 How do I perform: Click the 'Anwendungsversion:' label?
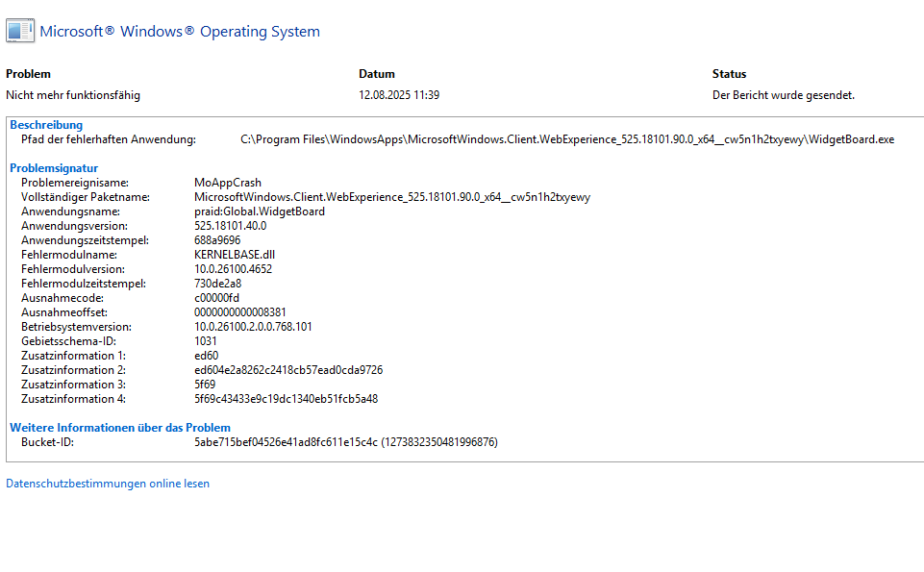tap(74, 226)
